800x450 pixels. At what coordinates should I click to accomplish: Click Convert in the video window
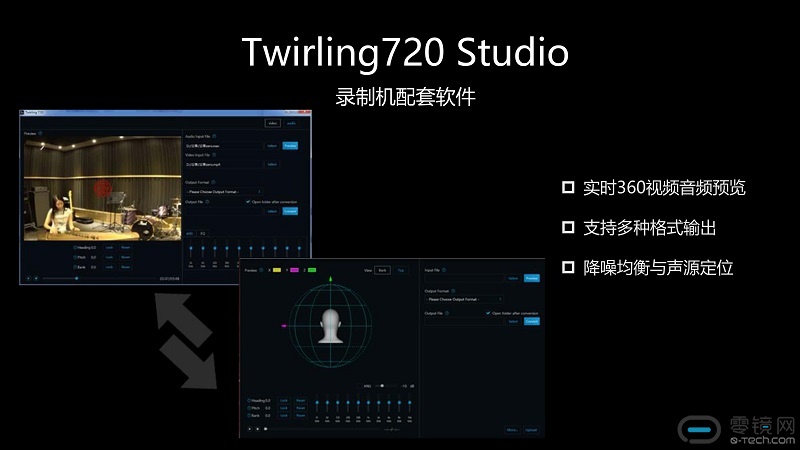click(x=290, y=211)
